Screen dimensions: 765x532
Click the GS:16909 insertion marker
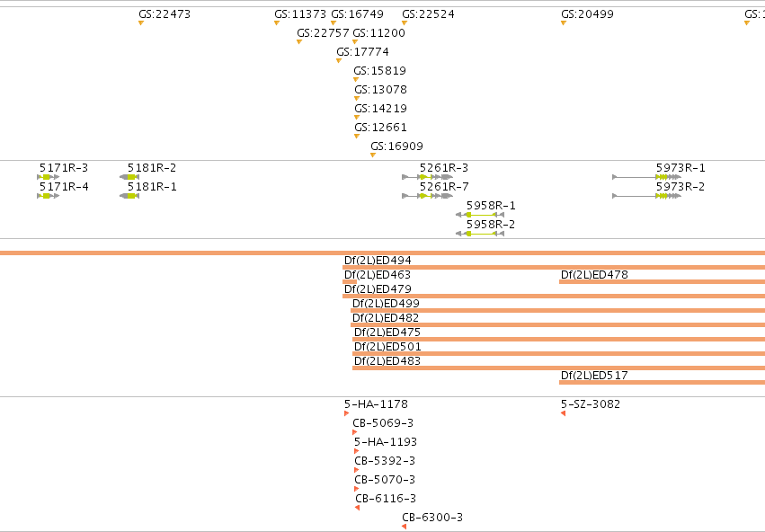373,155
